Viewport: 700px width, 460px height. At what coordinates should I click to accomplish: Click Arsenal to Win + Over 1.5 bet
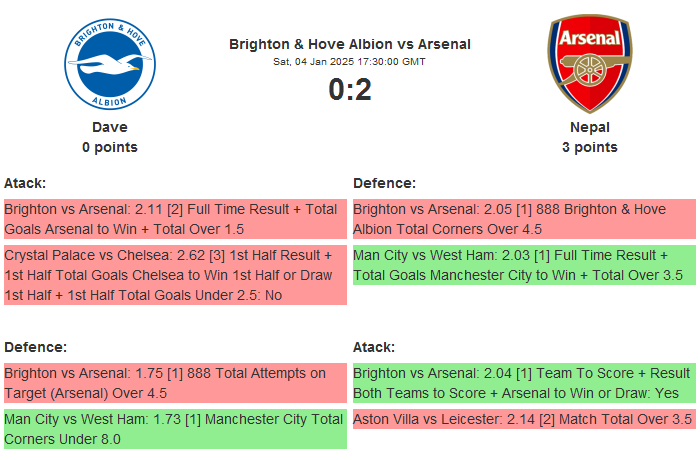175,219
